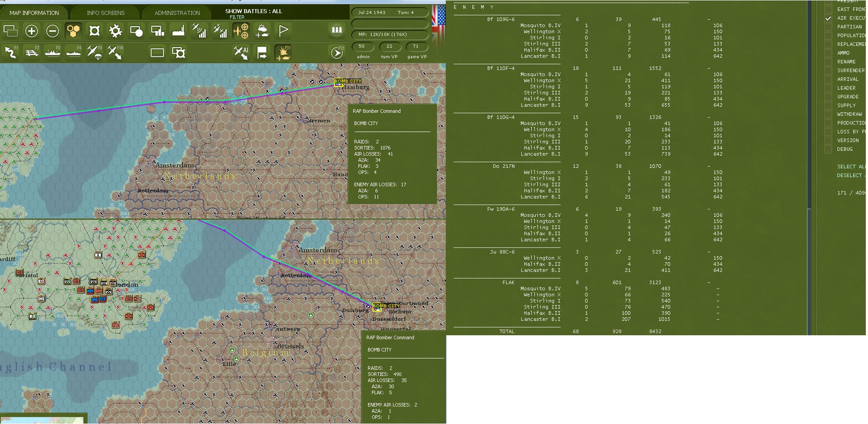Click the gear-shaped toolbar icon
Image resolution: width=868 pixels, height=424 pixels.
tap(115, 31)
